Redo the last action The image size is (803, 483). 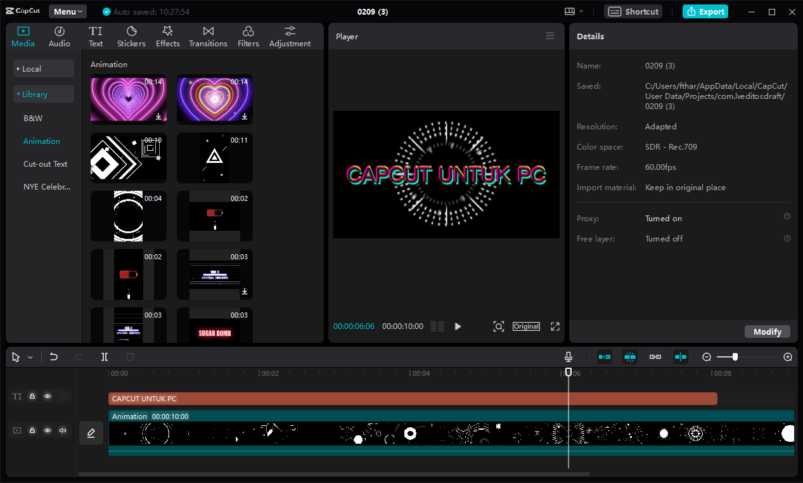[x=79, y=357]
